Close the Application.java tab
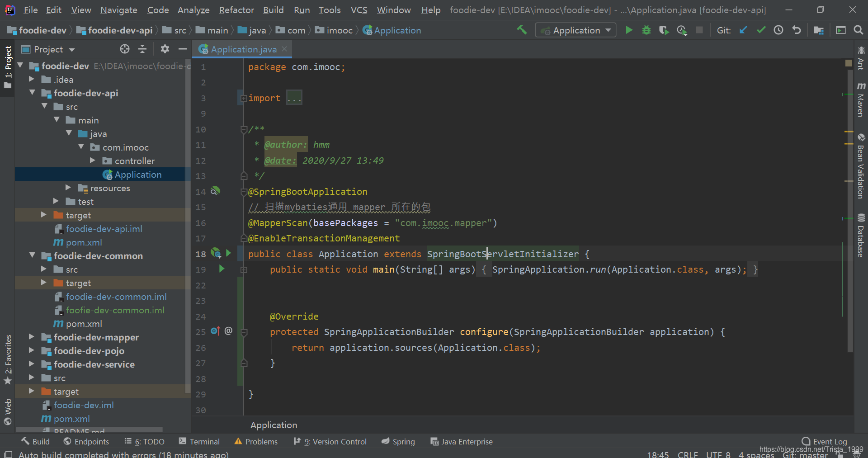 click(x=284, y=49)
